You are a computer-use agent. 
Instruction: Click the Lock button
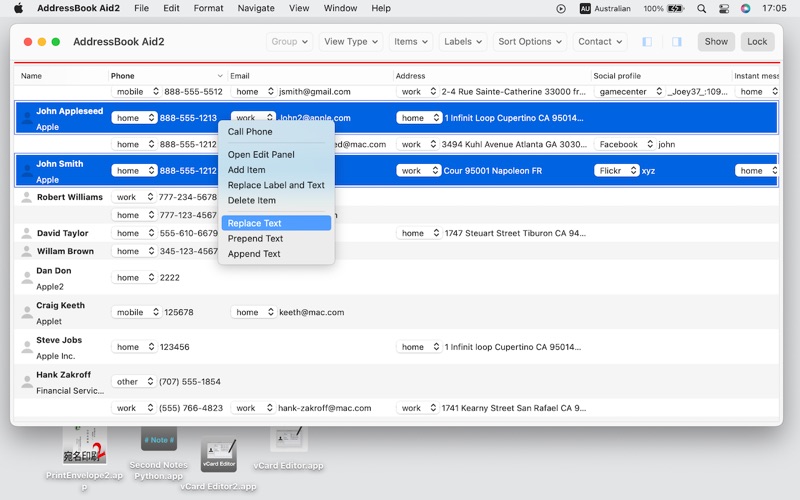pyautogui.click(x=757, y=42)
